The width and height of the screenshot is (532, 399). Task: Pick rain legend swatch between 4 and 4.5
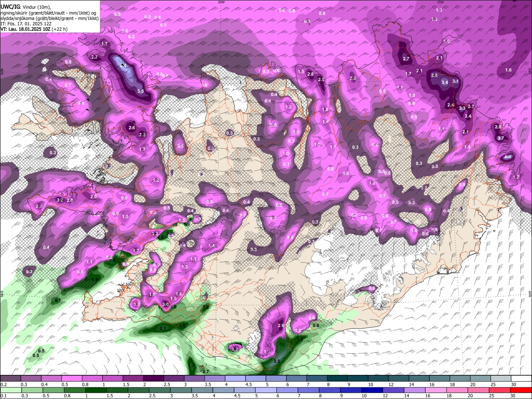223,390
